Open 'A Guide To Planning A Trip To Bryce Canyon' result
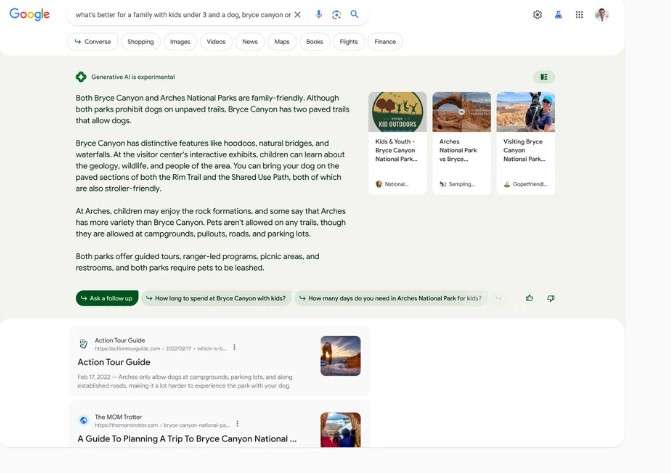Screen dimensions: 671x473 [x=187, y=439]
